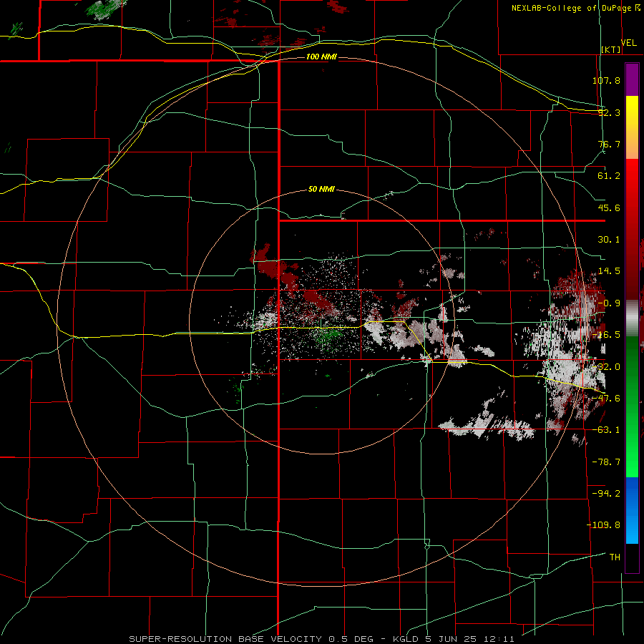Click the KGLD radar site marker at center

(321, 324)
